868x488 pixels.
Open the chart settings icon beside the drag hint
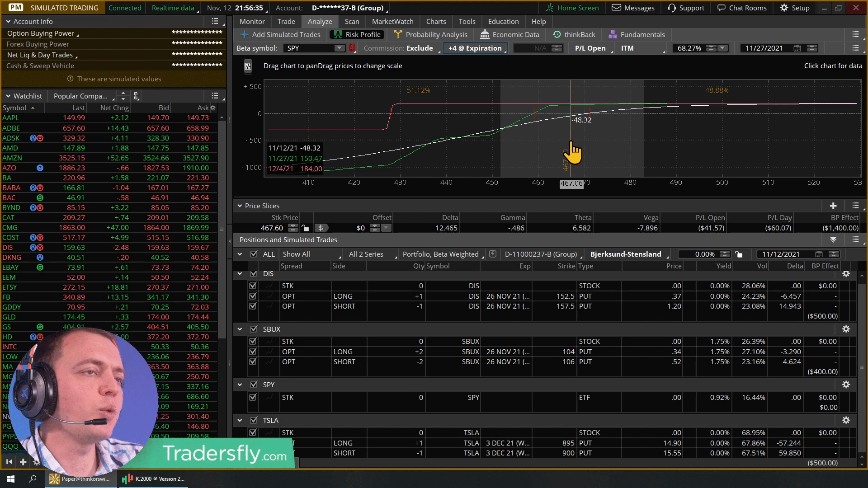point(248,66)
